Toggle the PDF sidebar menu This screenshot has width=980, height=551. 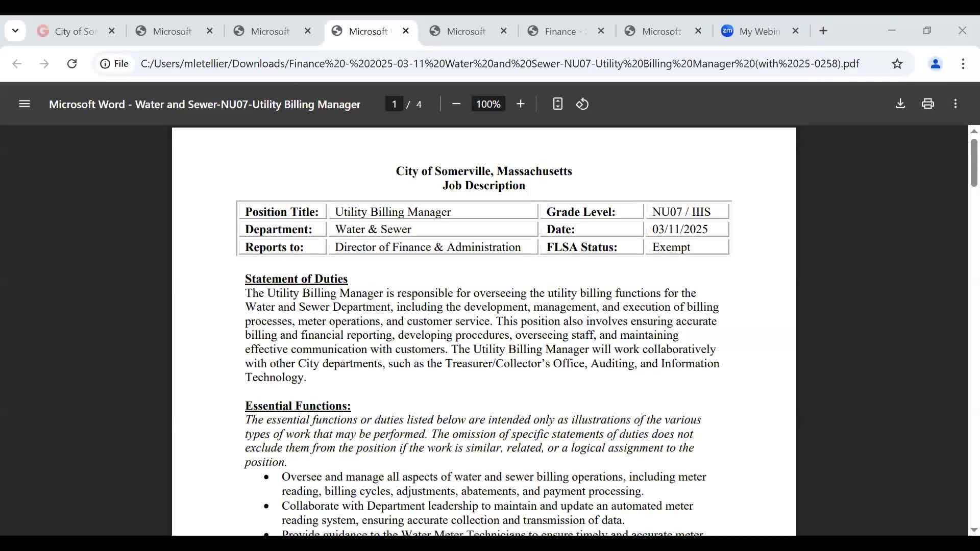24,104
